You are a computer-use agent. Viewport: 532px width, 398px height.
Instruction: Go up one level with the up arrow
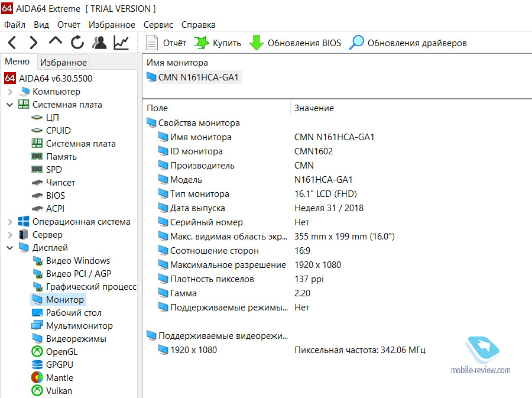coord(56,41)
